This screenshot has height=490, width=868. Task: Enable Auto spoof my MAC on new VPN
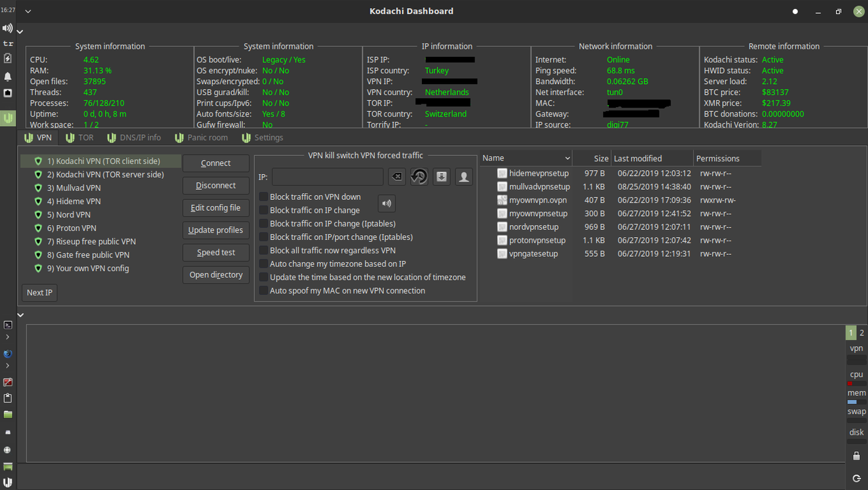[264, 291]
